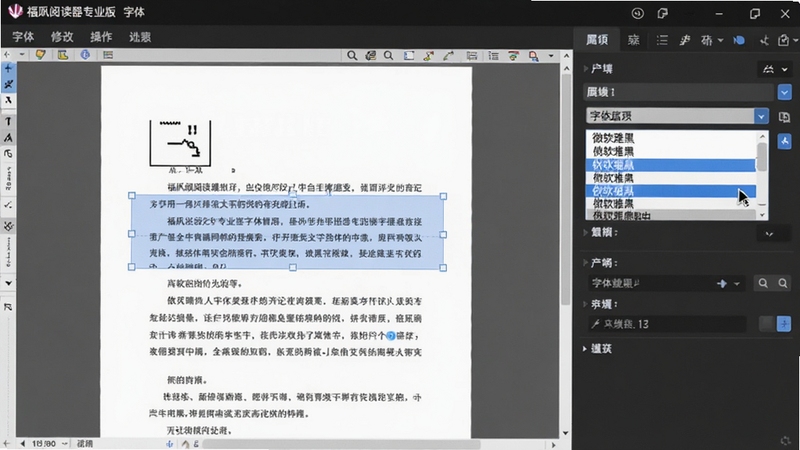Switch to the second panel tab
The image size is (800, 450).
point(633,40)
